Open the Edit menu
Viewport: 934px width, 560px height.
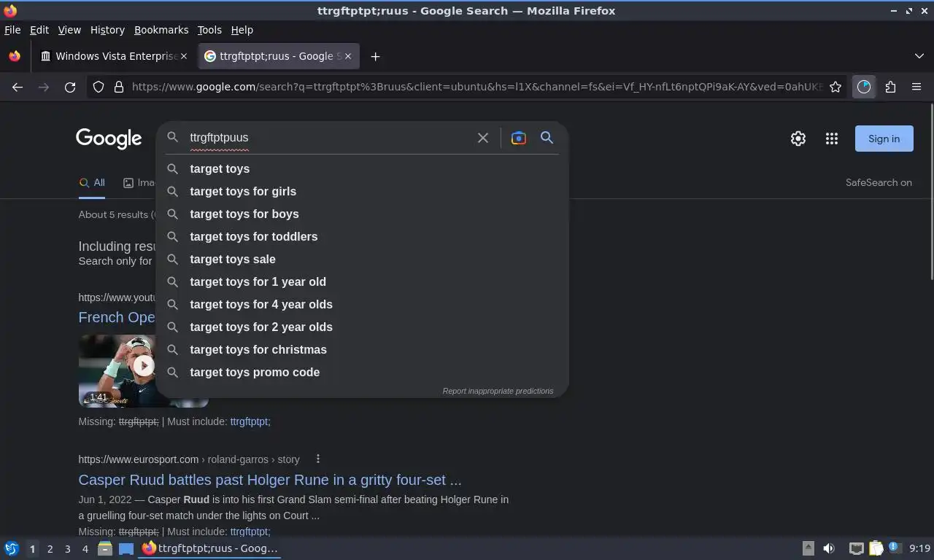pyautogui.click(x=39, y=30)
